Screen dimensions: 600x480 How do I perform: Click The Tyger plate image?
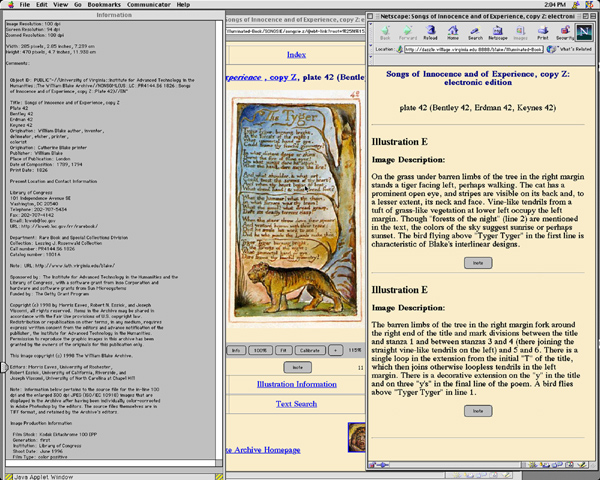click(x=296, y=210)
